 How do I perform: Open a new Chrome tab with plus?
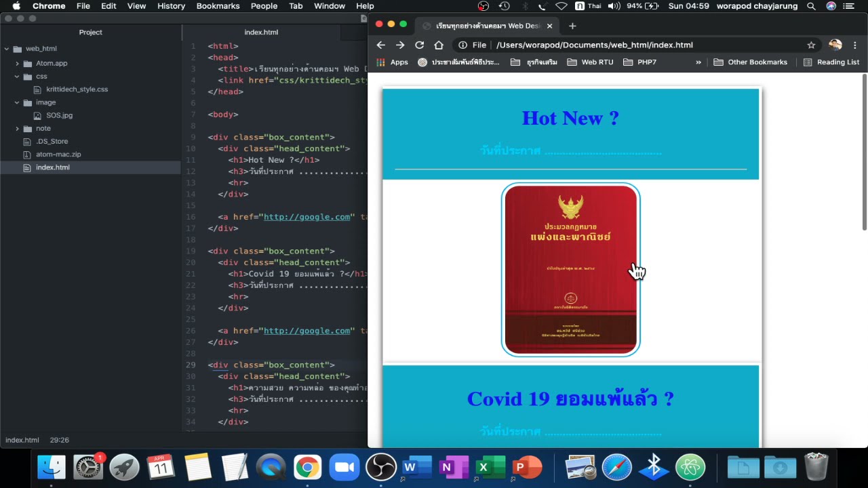(x=572, y=26)
